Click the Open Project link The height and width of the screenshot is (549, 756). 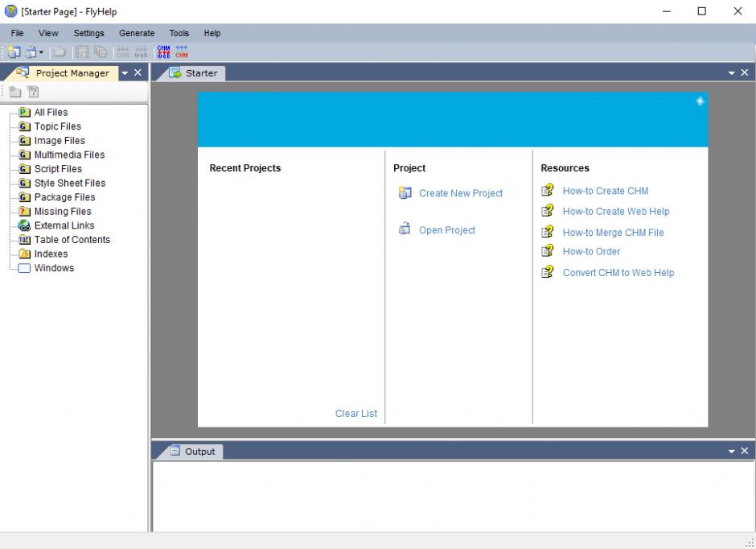coord(447,230)
